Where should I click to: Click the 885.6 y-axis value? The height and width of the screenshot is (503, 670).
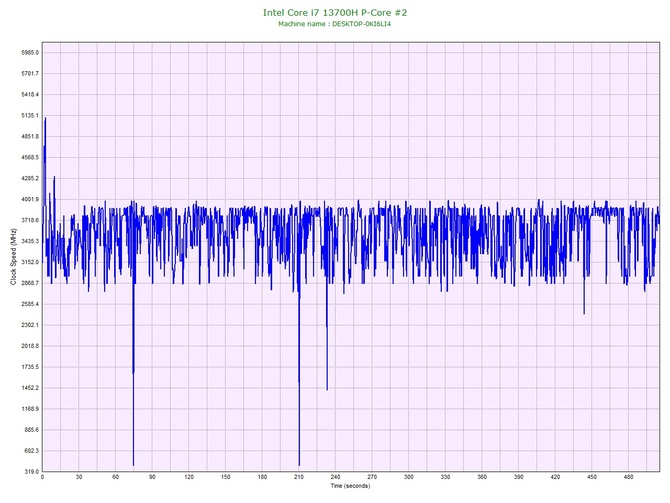[x=31, y=430]
